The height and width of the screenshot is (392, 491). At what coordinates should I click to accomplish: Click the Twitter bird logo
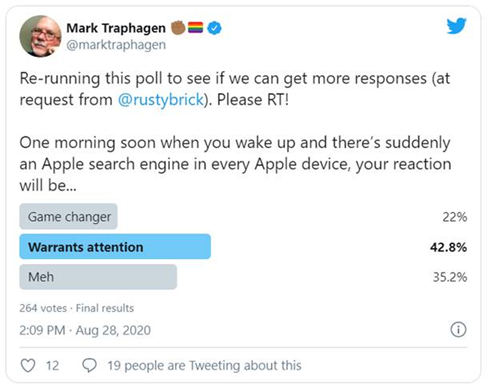coord(456,26)
